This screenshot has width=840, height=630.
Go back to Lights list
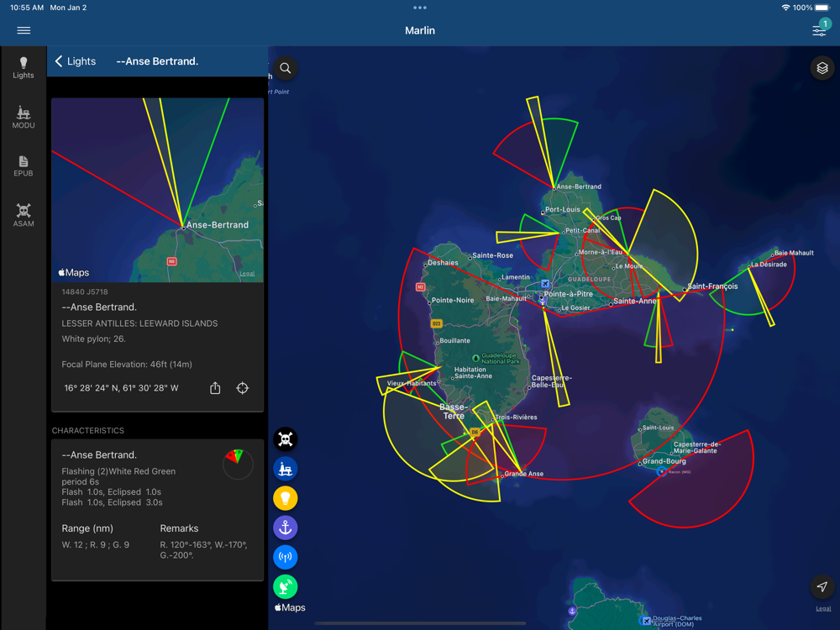[76, 61]
